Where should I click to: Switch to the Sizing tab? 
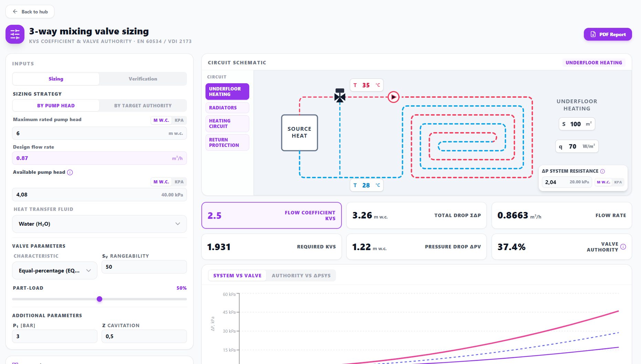(x=56, y=79)
